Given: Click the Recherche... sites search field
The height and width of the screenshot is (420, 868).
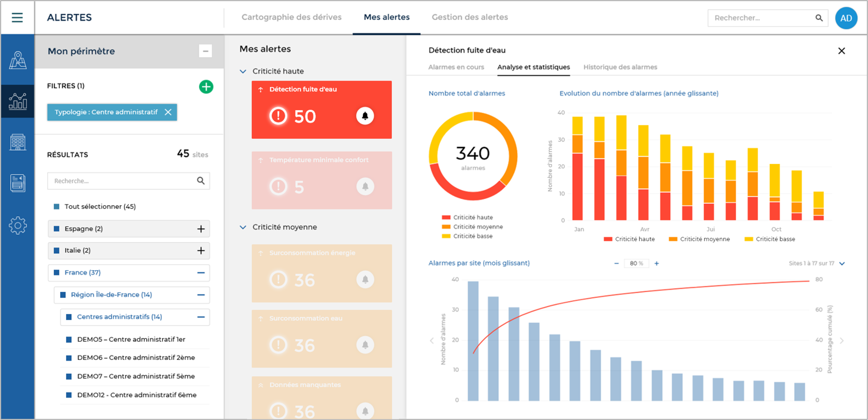Looking at the screenshot, I should click(x=128, y=181).
